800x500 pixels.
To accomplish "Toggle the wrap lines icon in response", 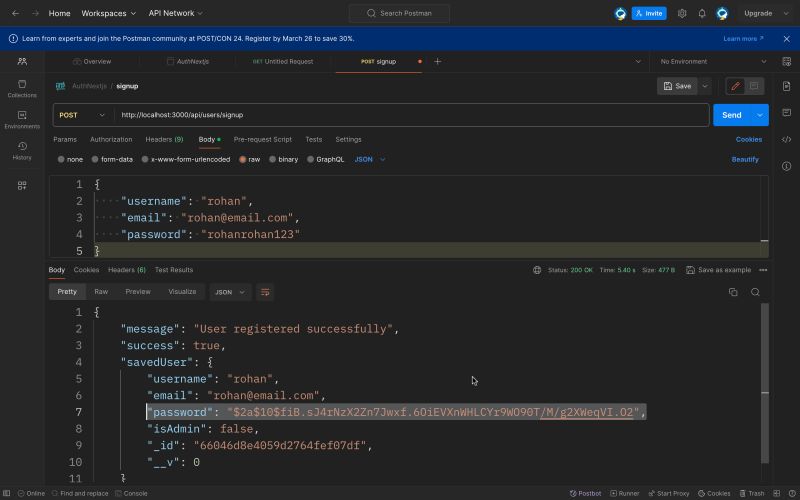I will pos(265,292).
